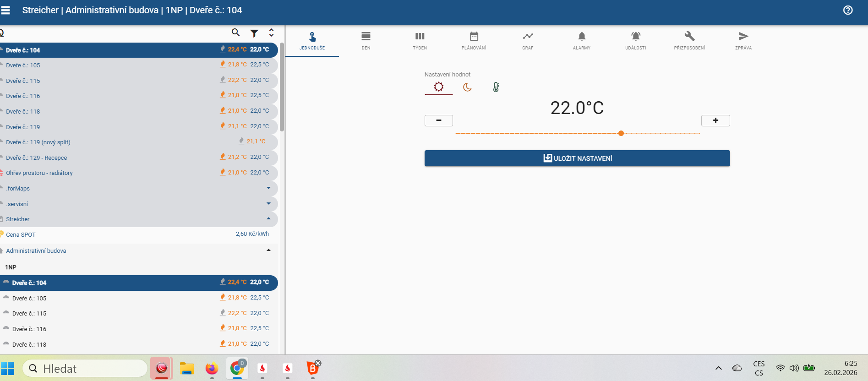This screenshot has height=381, width=868.
Task: Click the help question mark icon
Action: (x=848, y=10)
